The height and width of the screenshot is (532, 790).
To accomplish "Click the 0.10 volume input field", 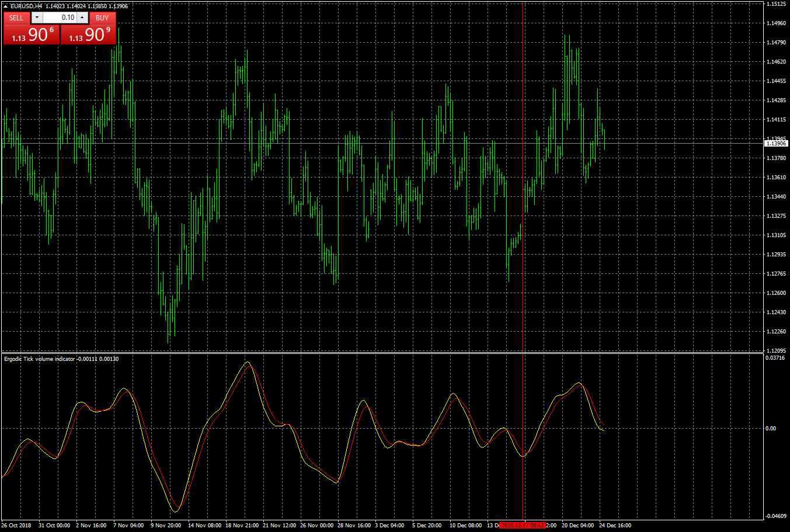I will tap(60, 18).
